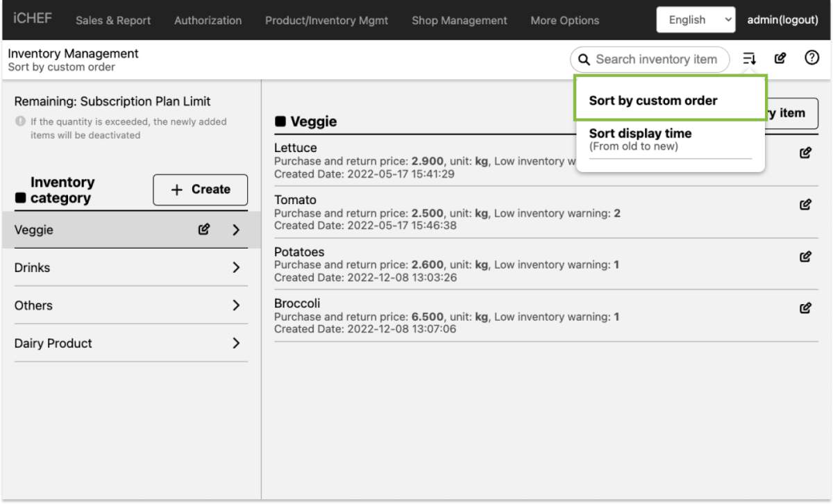This screenshot has height=504, width=833.
Task: Edit the Broccoli inventory item
Action: pyautogui.click(x=805, y=307)
